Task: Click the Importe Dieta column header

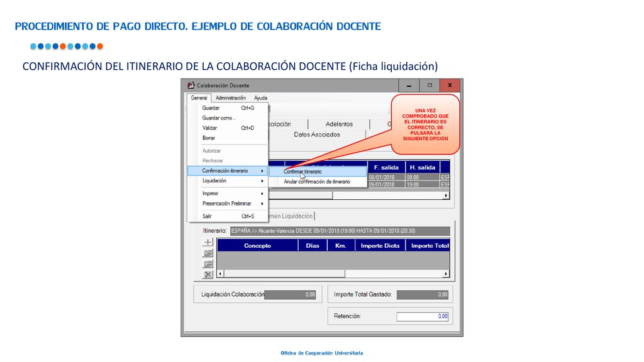Action: (x=380, y=246)
